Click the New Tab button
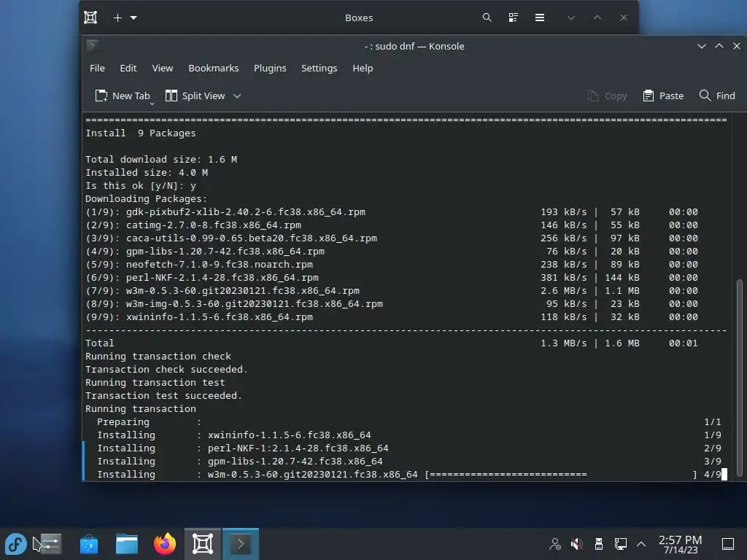This screenshot has height=560, width=747. [x=123, y=96]
